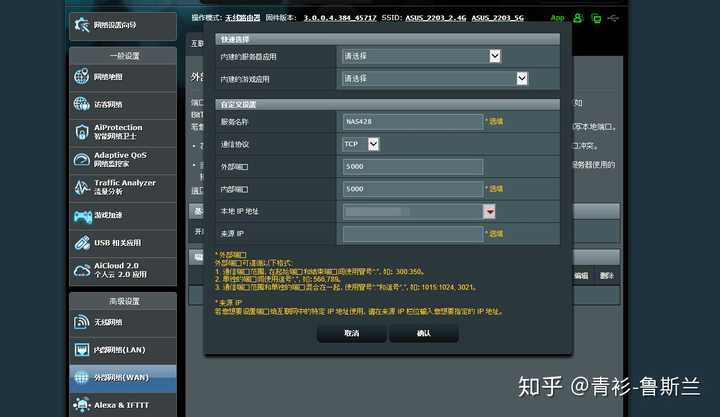The width and height of the screenshot is (720, 417).
Task: Click the Cancel button in dialog
Action: point(351,333)
